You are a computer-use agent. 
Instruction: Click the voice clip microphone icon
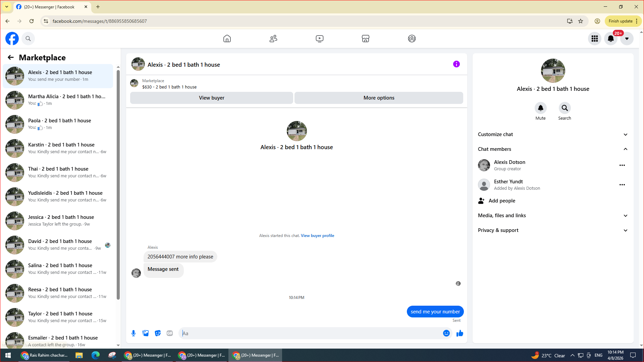133,333
